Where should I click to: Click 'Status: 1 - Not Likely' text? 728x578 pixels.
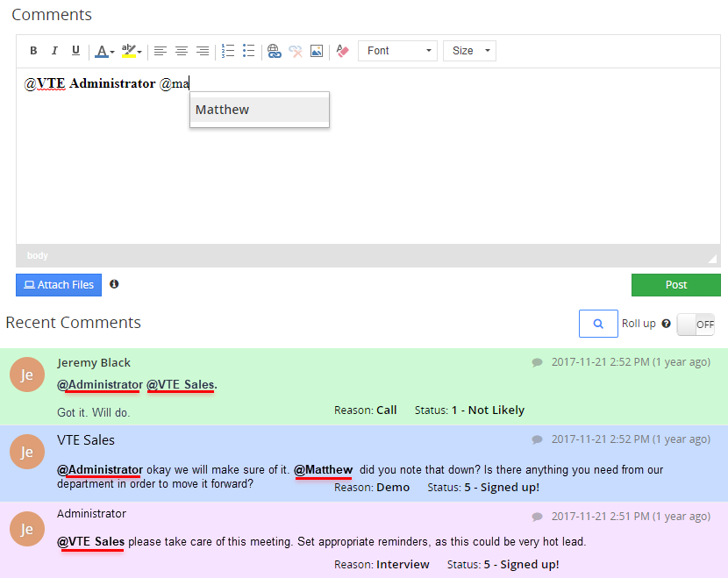tap(469, 410)
